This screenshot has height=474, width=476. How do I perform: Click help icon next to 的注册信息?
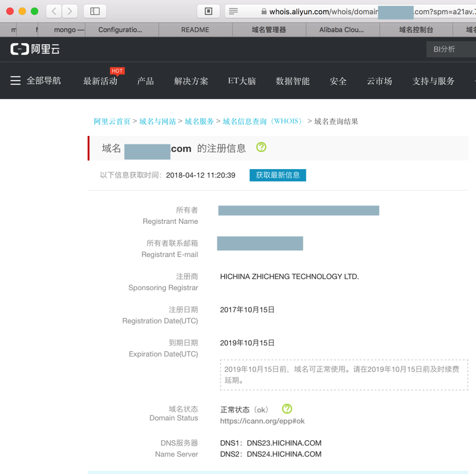[261, 147]
